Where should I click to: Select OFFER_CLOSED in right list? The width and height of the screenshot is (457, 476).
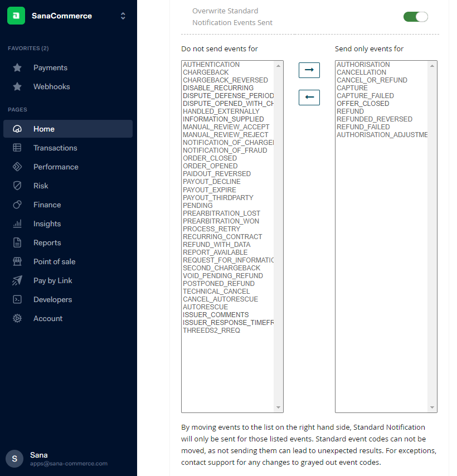tap(363, 104)
